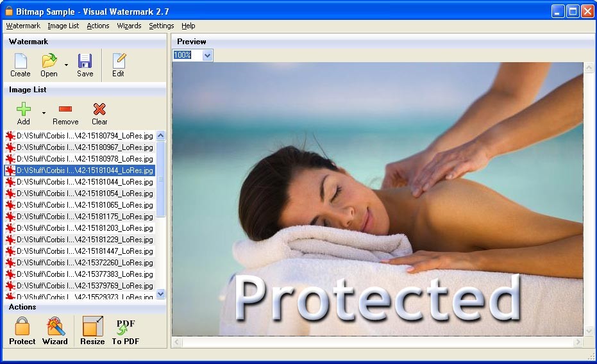Click the preview's horizontal scrollbar right arrow
Viewport: 597px width, 364px height.
[x=578, y=343]
